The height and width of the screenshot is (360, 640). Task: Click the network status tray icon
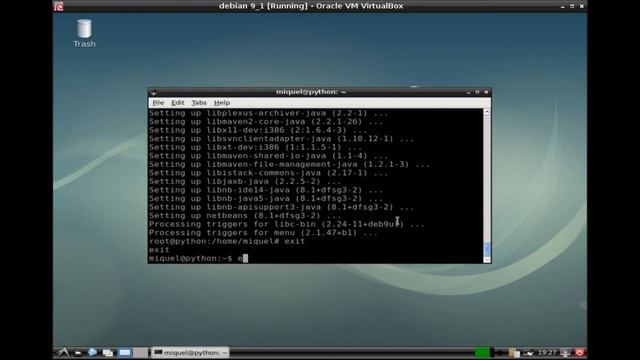point(529,353)
